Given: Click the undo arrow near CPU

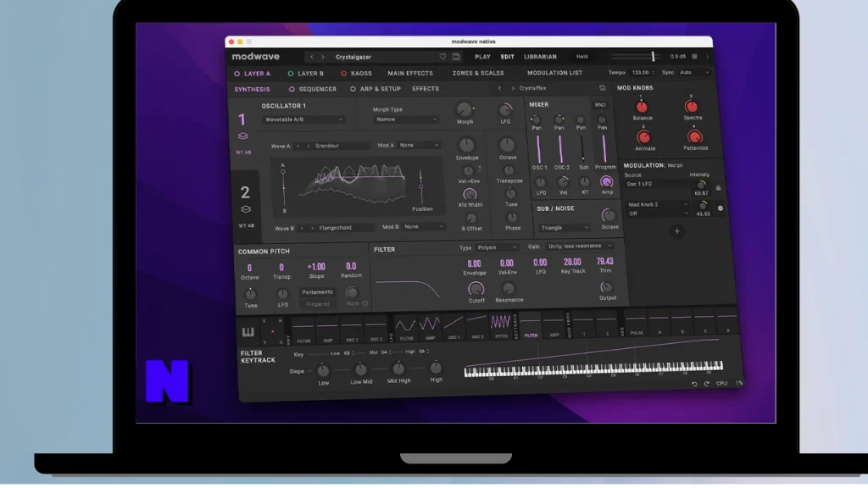Looking at the screenshot, I should [694, 384].
